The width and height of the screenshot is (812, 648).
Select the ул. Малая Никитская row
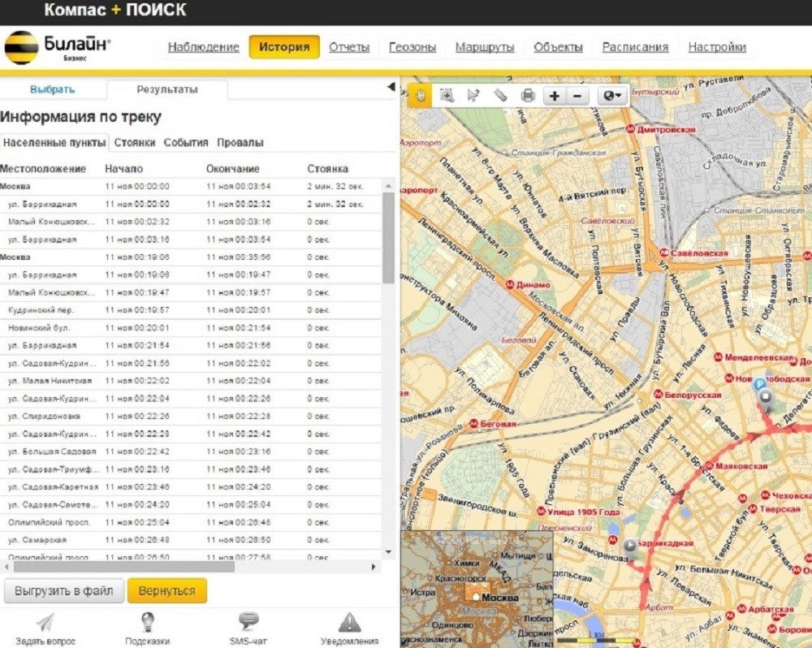pyautogui.click(x=191, y=381)
